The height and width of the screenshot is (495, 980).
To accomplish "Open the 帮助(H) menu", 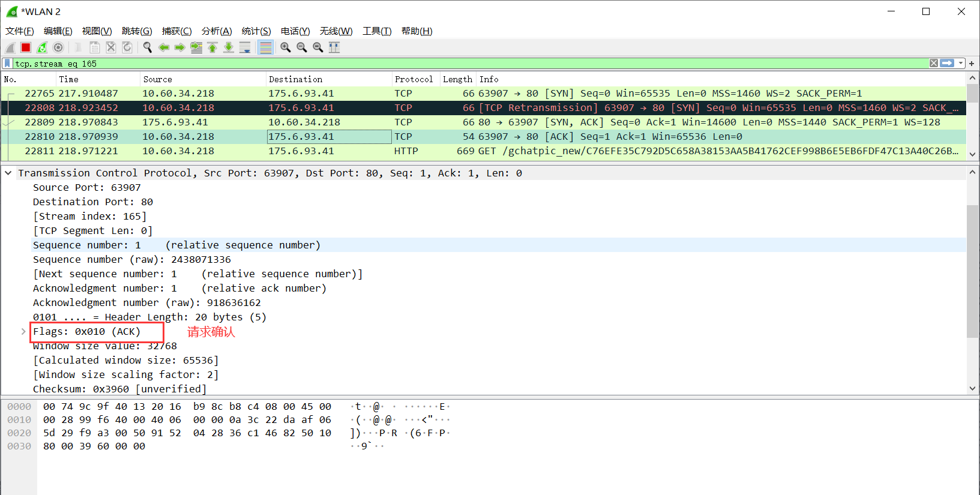I will pos(417,31).
